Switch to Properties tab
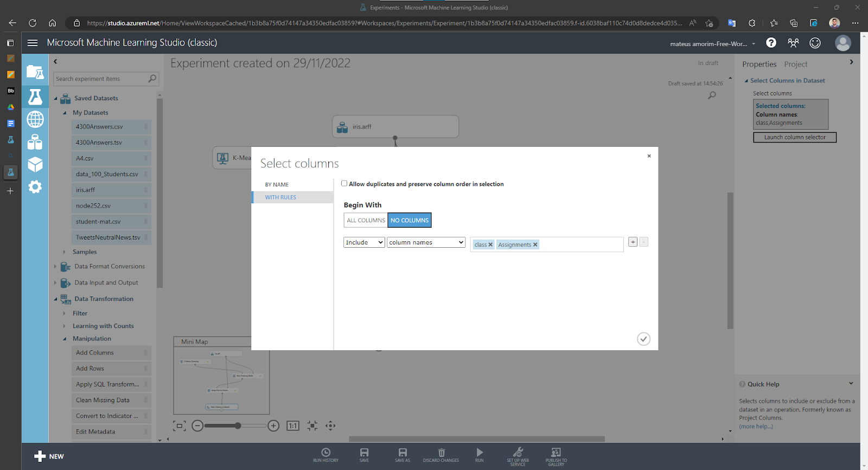 pos(759,64)
